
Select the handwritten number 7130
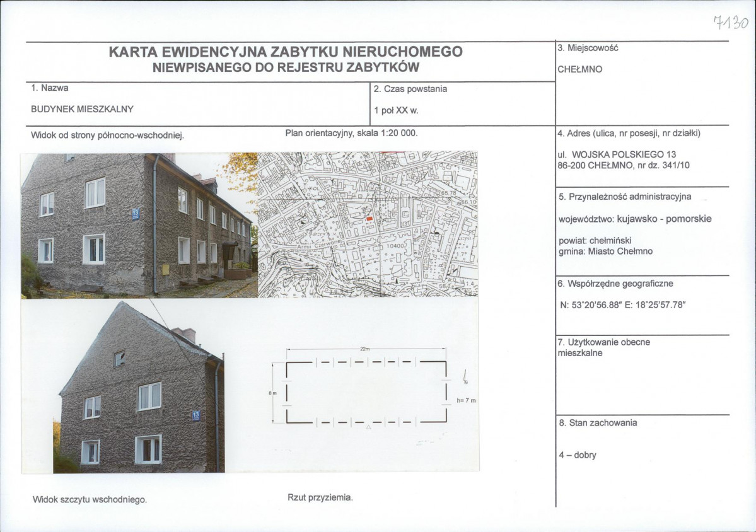730,23
